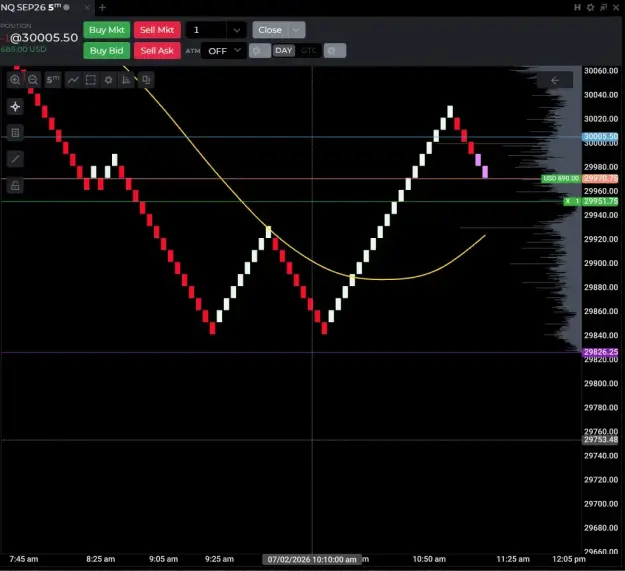Click Buy Mkt button
This screenshot has width=625, height=571.
(107, 30)
